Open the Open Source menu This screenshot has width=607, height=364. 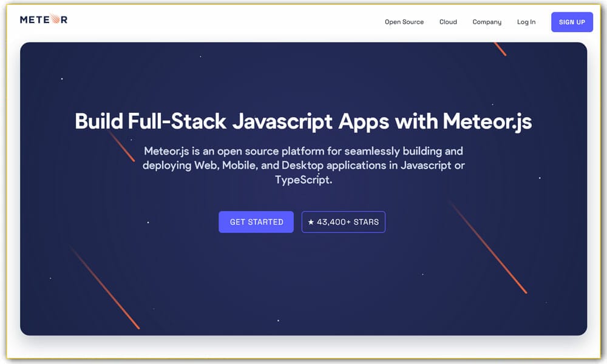[404, 22]
